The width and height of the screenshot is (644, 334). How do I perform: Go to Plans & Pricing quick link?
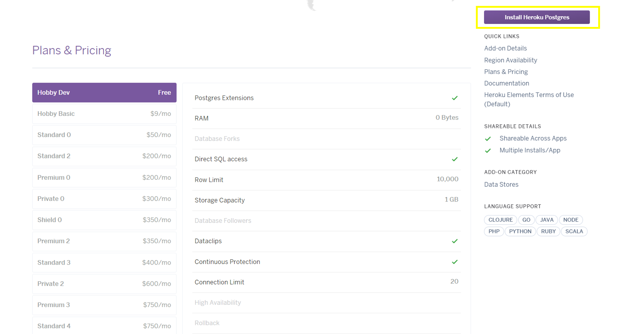[x=506, y=72]
